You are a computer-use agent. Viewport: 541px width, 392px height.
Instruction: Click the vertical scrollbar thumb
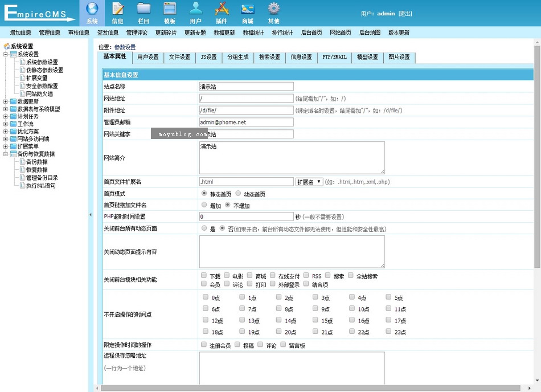pos(537,157)
